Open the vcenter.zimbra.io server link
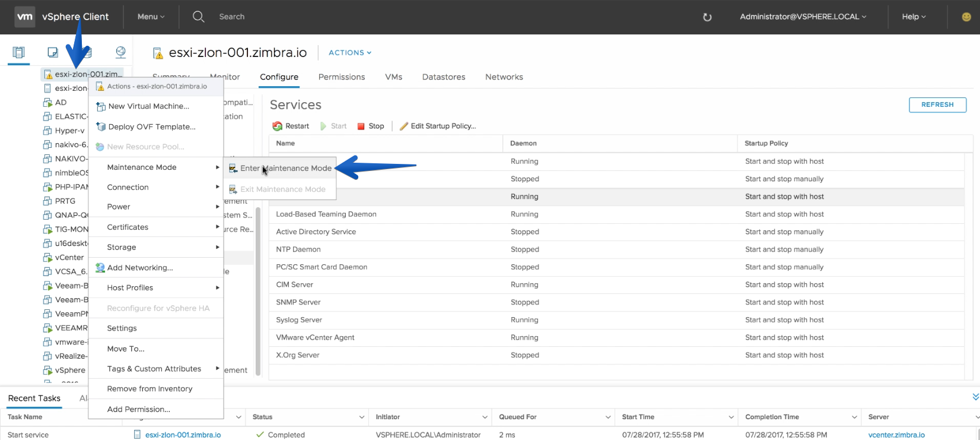This screenshot has width=980, height=440. point(896,435)
